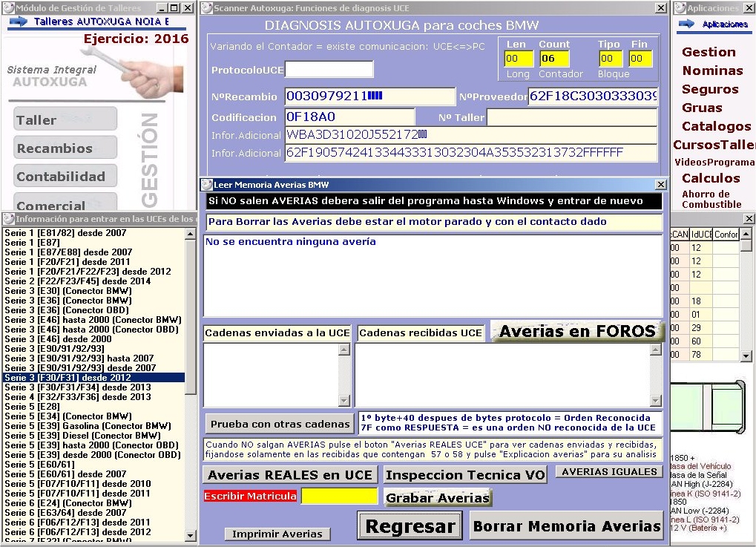Select Serie 3 [E46] desde 2000
756x547 pixels.
[x=94, y=339]
